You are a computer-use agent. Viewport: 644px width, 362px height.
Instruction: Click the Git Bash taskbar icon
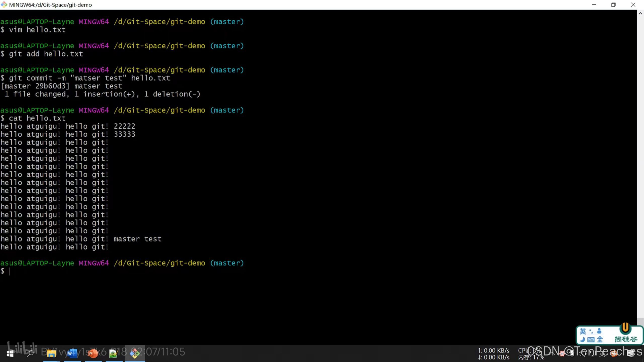135,354
